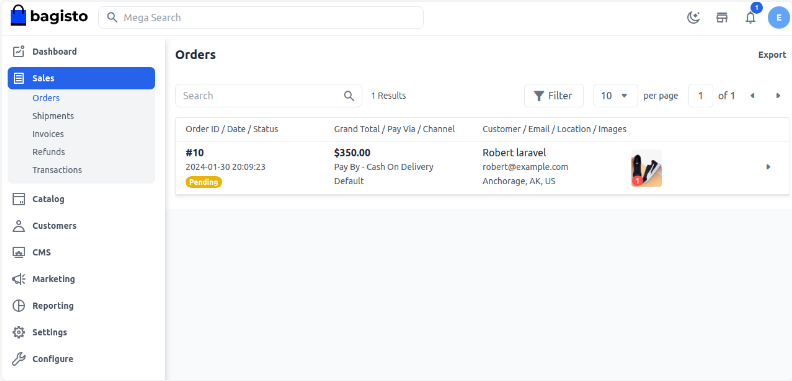The height and width of the screenshot is (381, 792).
Task: Open the Transactions link
Action: tap(57, 170)
